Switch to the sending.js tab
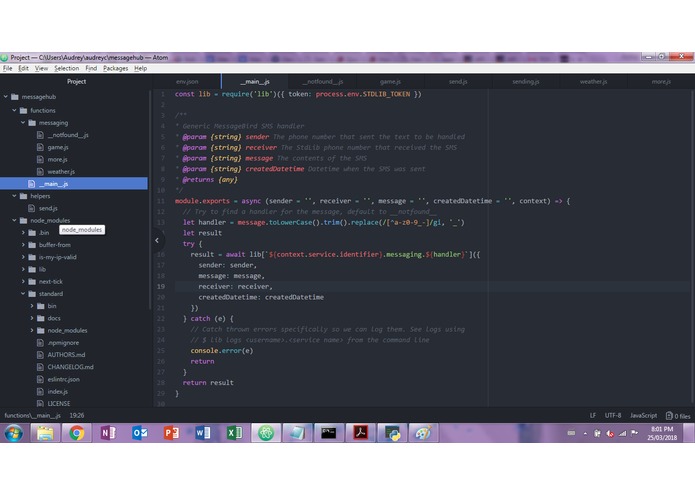The height and width of the screenshot is (494, 695). coord(526,82)
